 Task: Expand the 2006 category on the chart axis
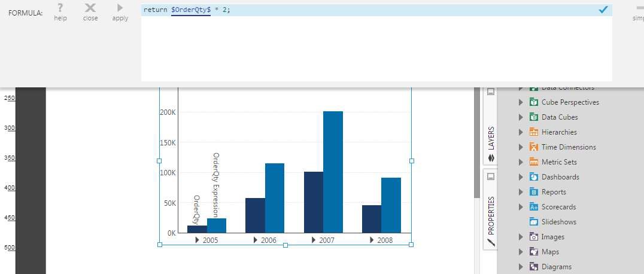click(x=256, y=240)
